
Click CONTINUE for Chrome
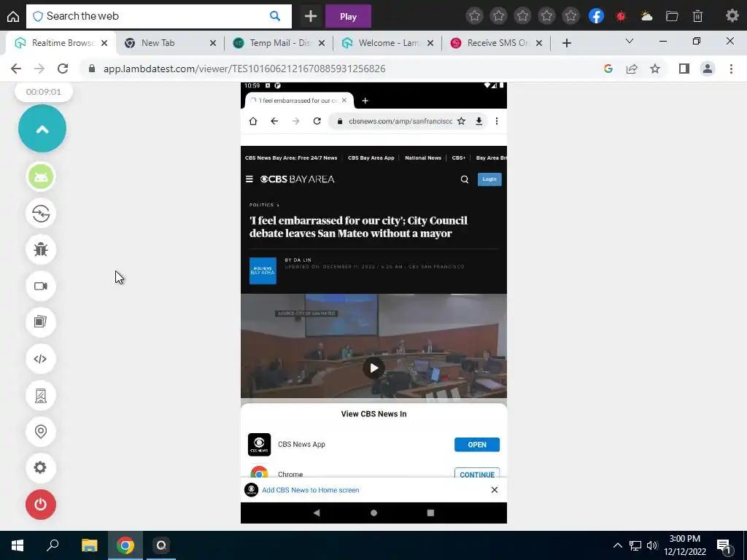click(477, 474)
